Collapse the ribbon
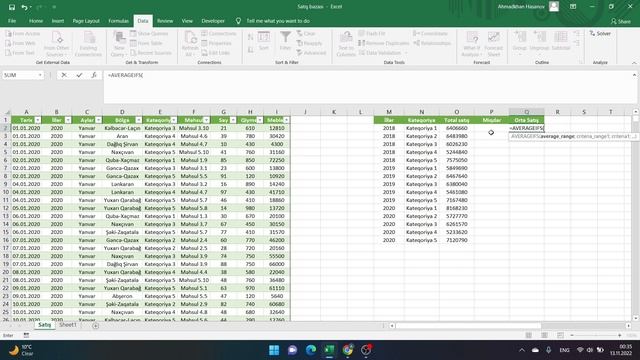Screen dimensions: 640x360 click(634, 63)
